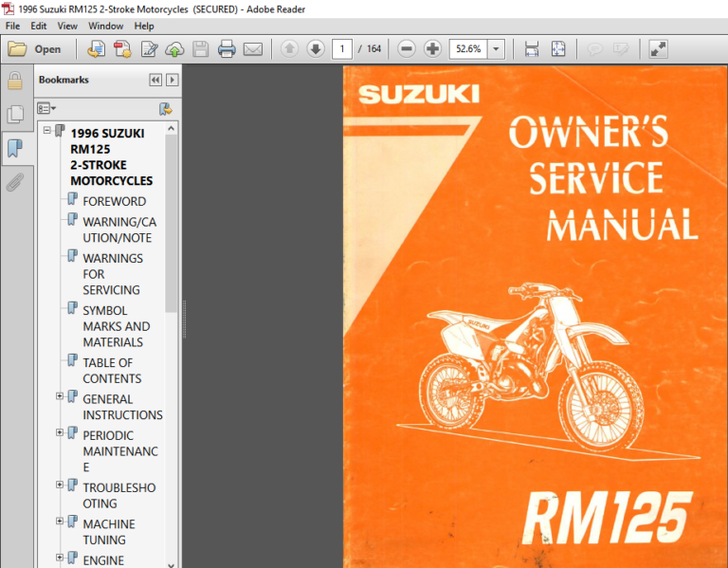Click the security lock panel icon

15,81
